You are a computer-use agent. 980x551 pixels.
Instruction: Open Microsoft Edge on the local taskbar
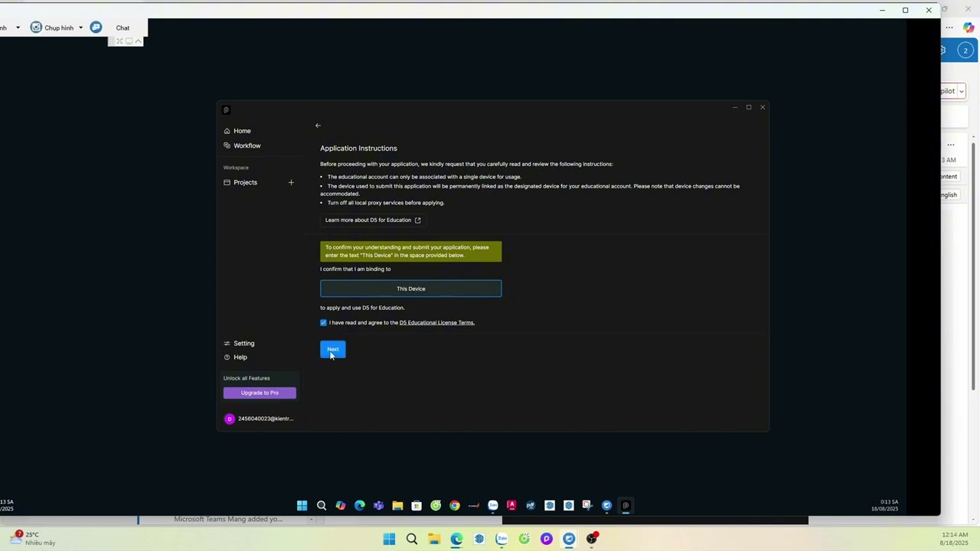pyautogui.click(x=456, y=540)
